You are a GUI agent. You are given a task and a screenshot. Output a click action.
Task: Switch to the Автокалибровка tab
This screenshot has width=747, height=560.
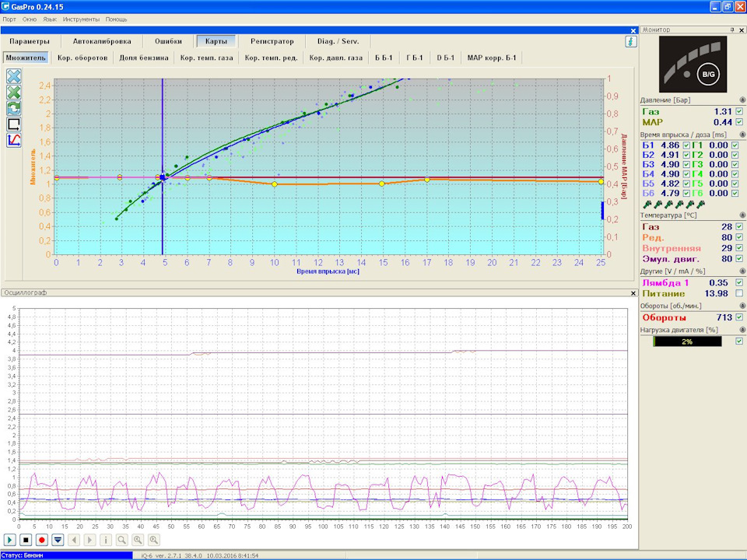[102, 41]
